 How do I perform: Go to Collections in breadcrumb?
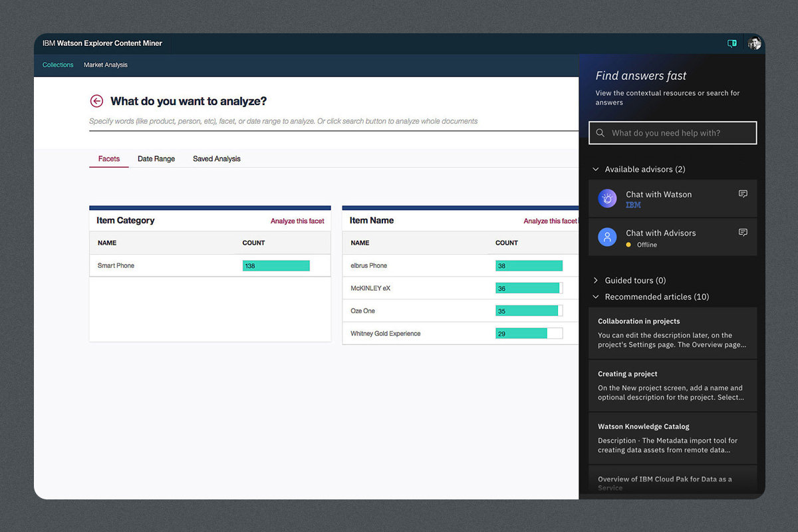point(58,65)
